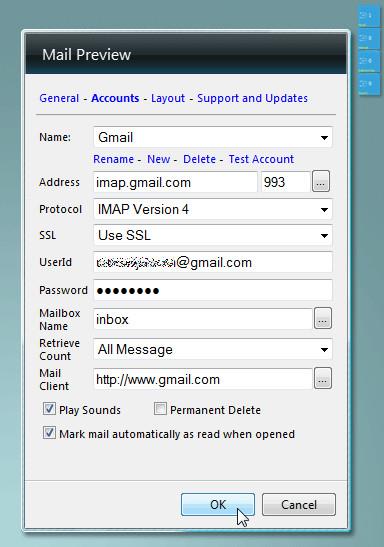The image size is (384, 547).
Task: Confirm settings with the OK button
Action: click(x=218, y=504)
